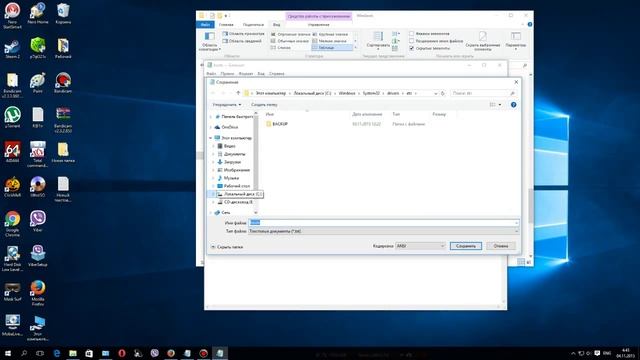Open the Область навигации dropdown in ribbon
640x360 pixels.
tap(209, 42)
